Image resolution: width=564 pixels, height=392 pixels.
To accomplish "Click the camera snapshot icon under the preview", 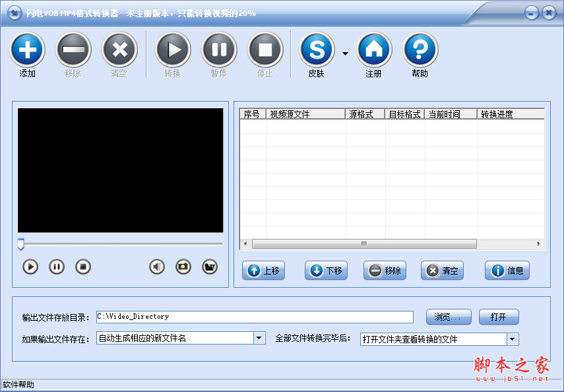I will coord(183,267).
